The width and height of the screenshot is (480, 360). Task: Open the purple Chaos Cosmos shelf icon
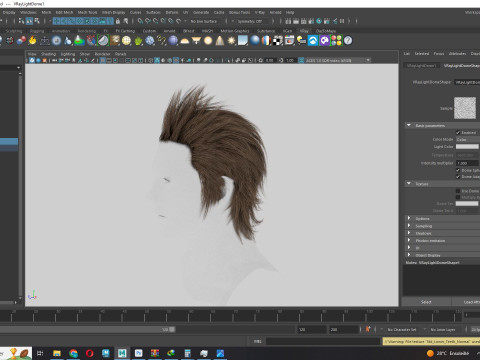tap(324, 41)
